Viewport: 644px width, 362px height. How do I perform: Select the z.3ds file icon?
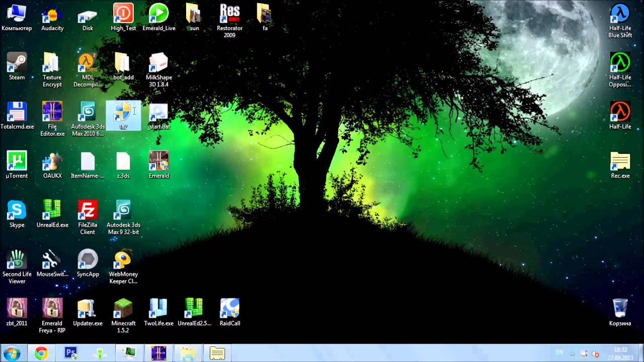click(123, 165)
